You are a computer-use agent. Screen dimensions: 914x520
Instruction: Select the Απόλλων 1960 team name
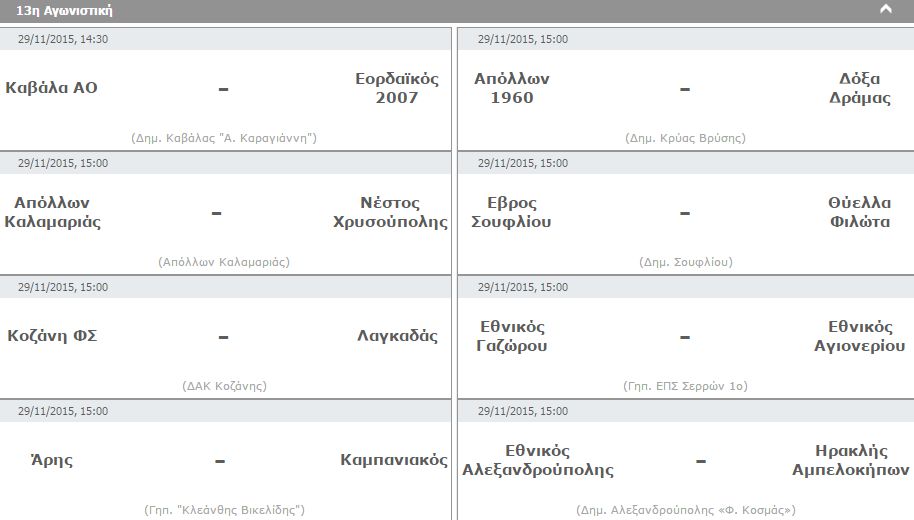pyautogui.click(x=512, y=88)
